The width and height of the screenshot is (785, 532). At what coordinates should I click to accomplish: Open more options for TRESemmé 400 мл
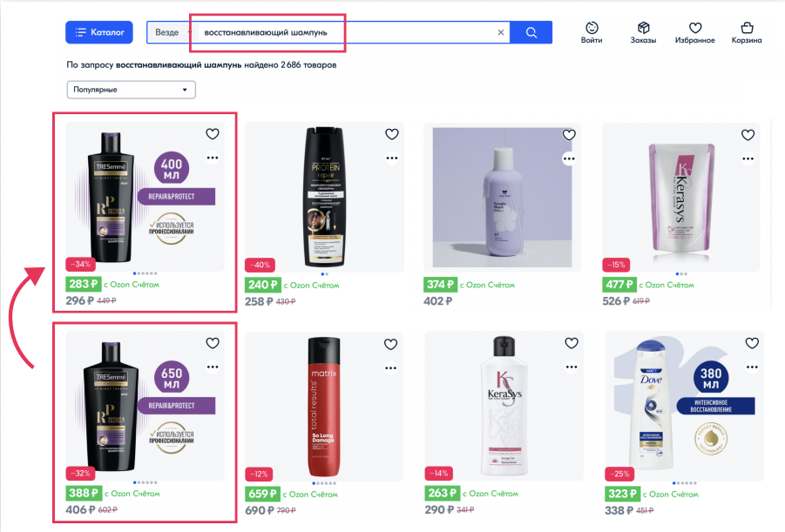click(213, 158)
